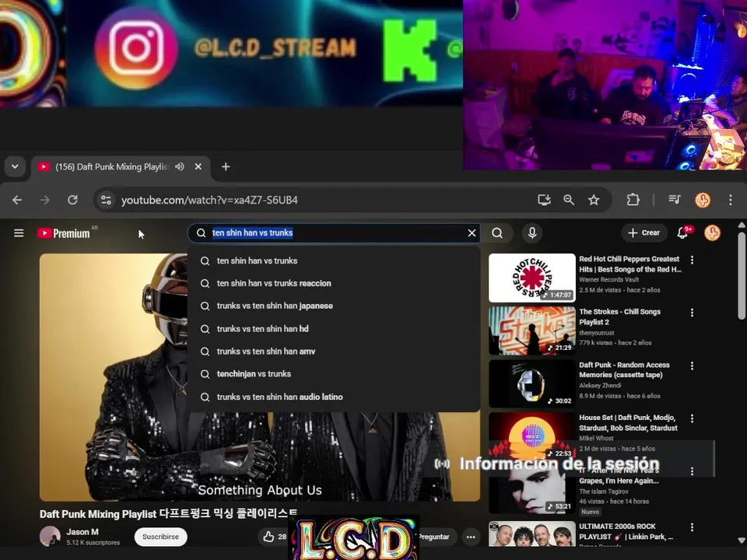Viewport: 747px width, 560px height.
Task: Open the YouTube hamburger guide menu
Action: (x=19, y=233)
